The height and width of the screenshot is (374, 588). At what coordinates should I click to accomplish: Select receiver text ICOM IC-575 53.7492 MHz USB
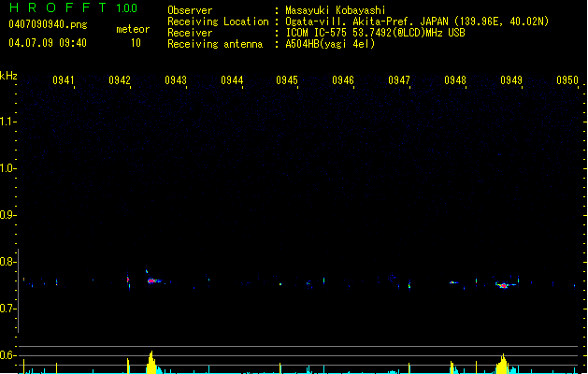click(x=376, y=33)
